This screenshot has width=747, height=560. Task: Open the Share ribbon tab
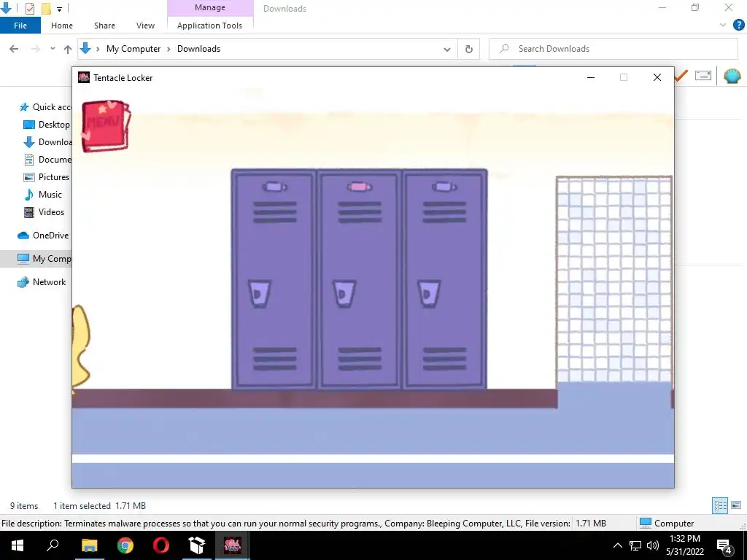coord(104,26)
